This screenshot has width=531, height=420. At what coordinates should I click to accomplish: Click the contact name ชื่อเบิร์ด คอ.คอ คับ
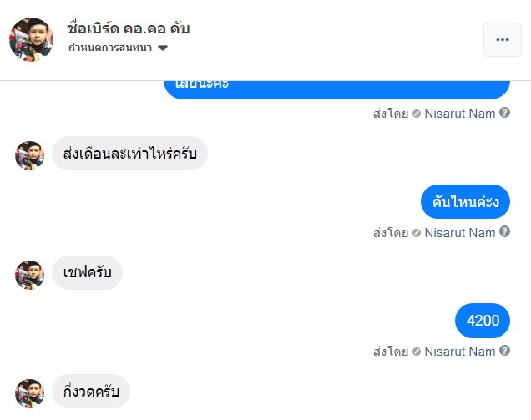coord(129,28)
